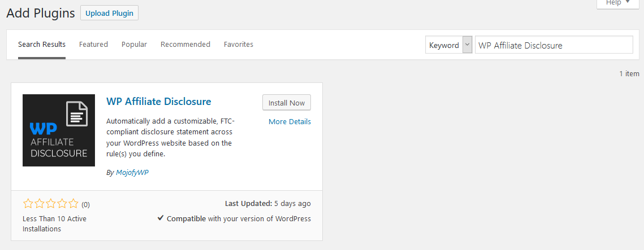
Task: Click the Install Now button
Action: pos(287,103)
